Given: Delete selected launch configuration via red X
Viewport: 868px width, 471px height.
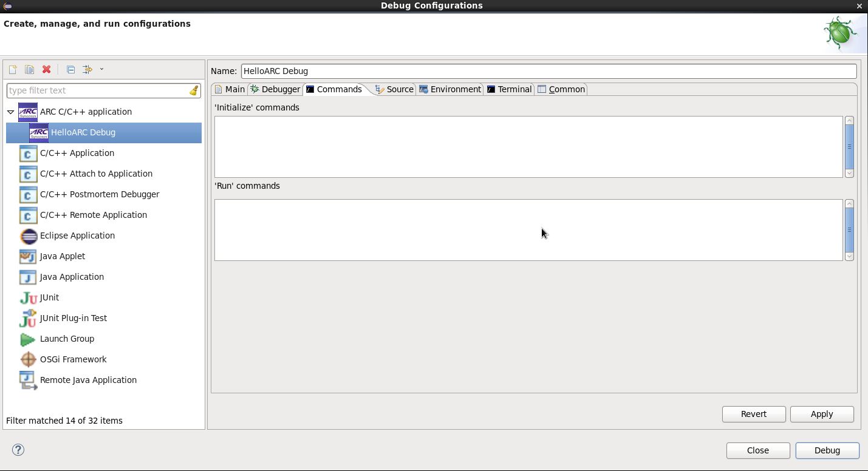Looking at the screenshot, I should [x=46, y=70].
